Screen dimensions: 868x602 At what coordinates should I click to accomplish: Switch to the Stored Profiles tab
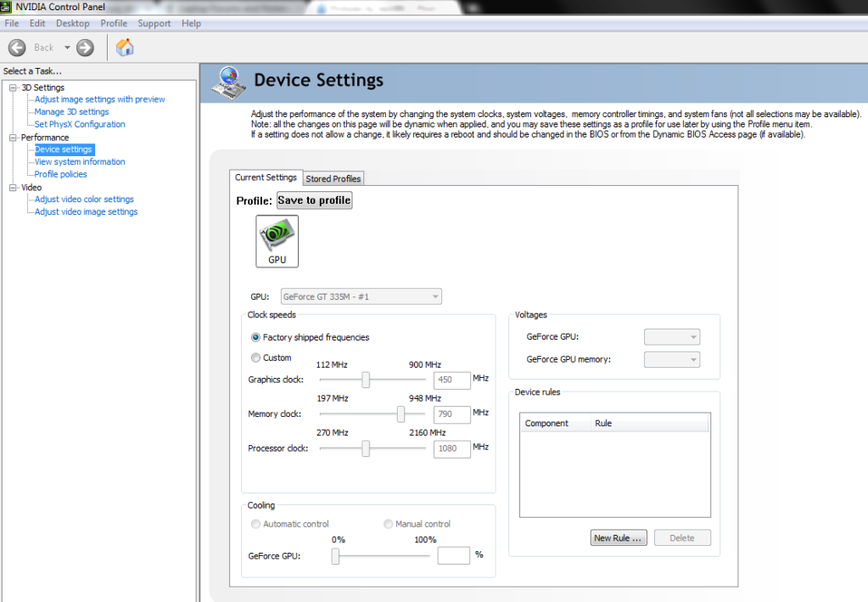[333, 178]
